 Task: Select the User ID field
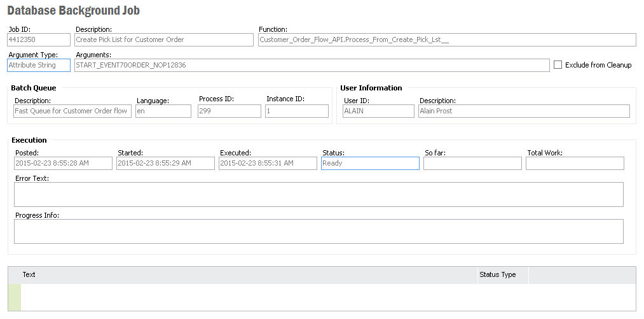click(x=378, y=111)
